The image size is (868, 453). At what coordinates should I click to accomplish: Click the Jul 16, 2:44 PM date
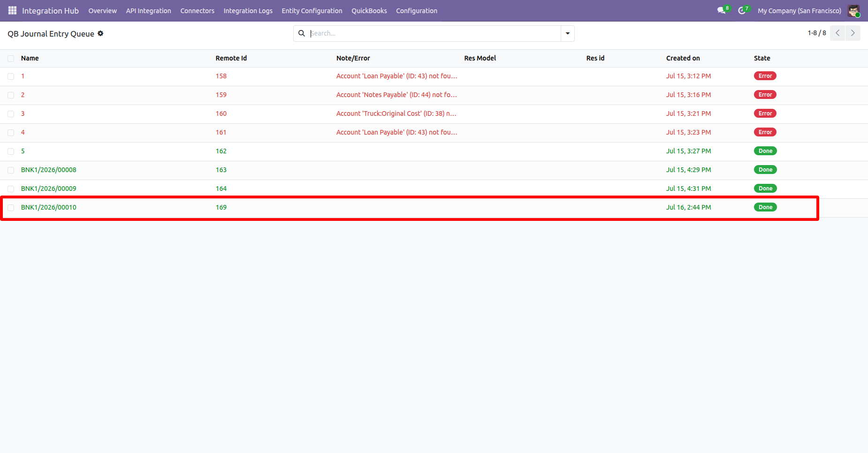point(689,207)
